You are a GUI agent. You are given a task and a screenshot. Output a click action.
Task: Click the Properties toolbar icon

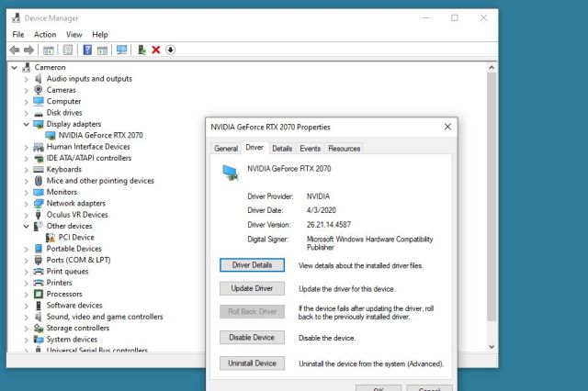click(68, 50)
